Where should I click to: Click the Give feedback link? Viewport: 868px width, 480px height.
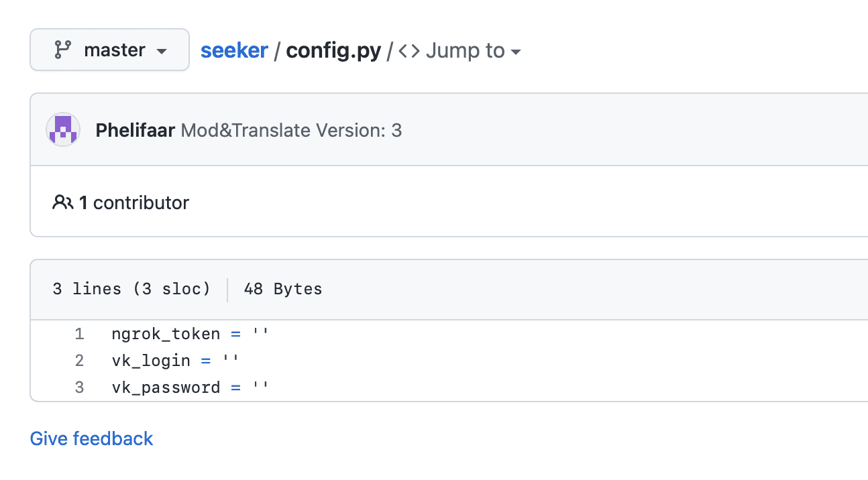[x=92, y=438]
